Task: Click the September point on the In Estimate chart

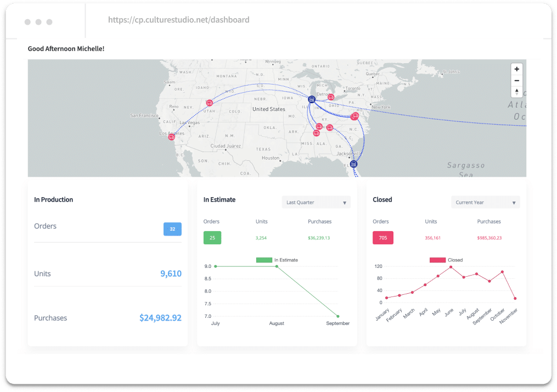Action: coord(338,316)
